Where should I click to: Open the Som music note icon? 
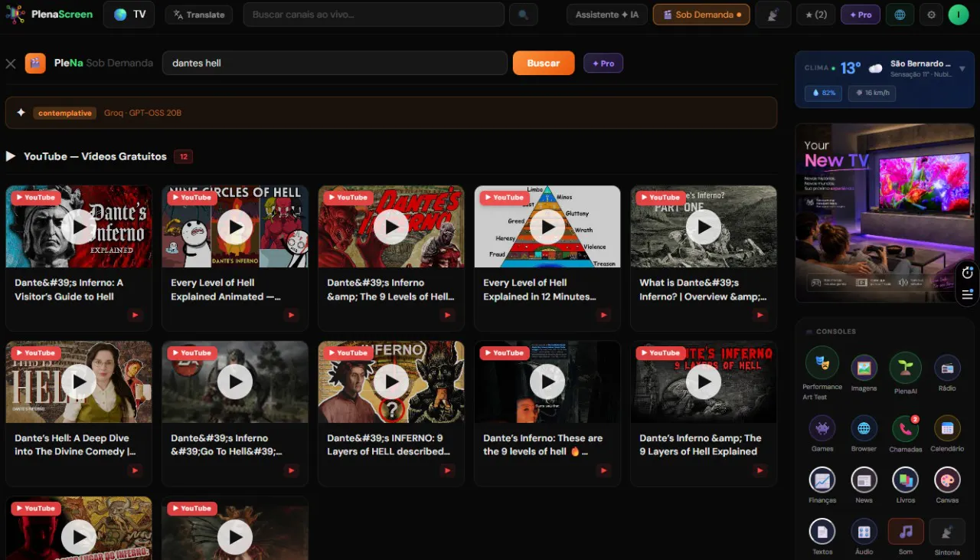(x=906, y=532)
